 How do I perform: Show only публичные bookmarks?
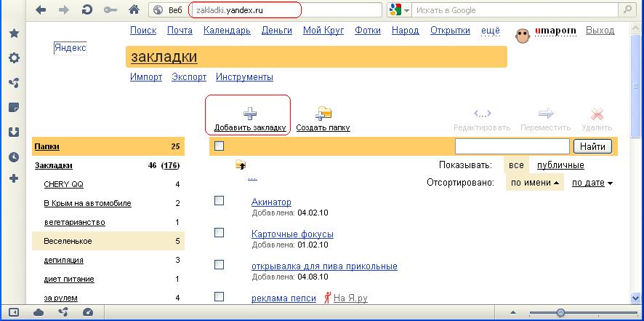click(x=560, y=165)
